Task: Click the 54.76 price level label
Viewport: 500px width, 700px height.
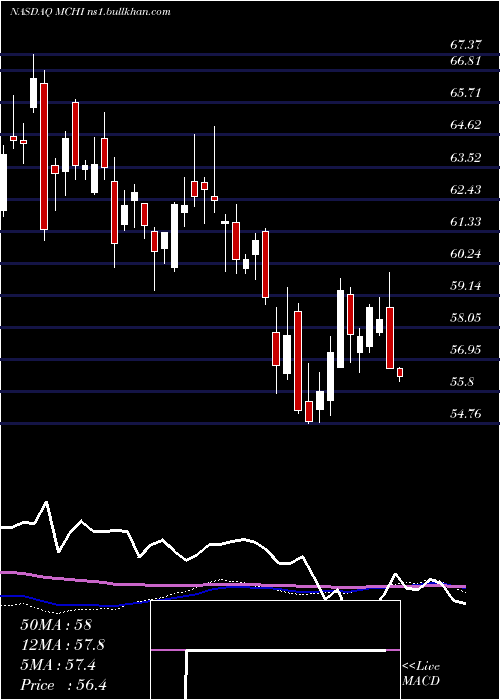Action: pyautogui.click(x=466, y=414)
